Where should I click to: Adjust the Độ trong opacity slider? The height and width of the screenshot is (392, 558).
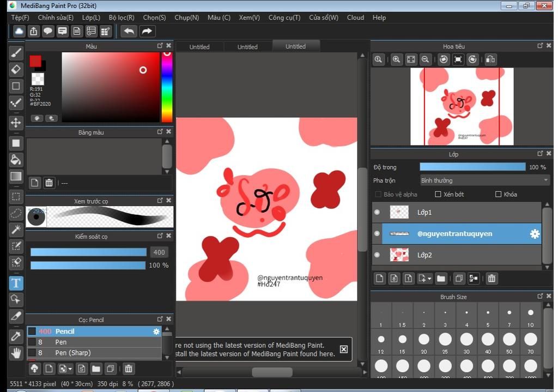[472, 167]
